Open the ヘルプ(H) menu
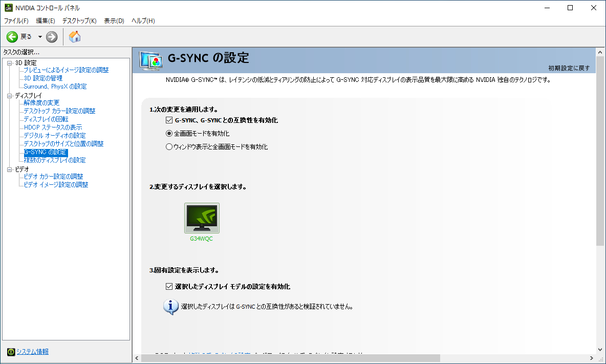 143,21
